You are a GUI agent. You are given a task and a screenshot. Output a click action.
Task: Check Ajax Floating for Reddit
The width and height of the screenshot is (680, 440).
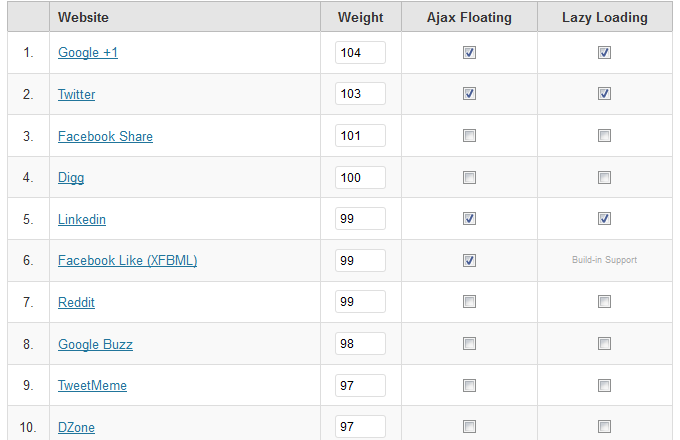tap(469, 302)
